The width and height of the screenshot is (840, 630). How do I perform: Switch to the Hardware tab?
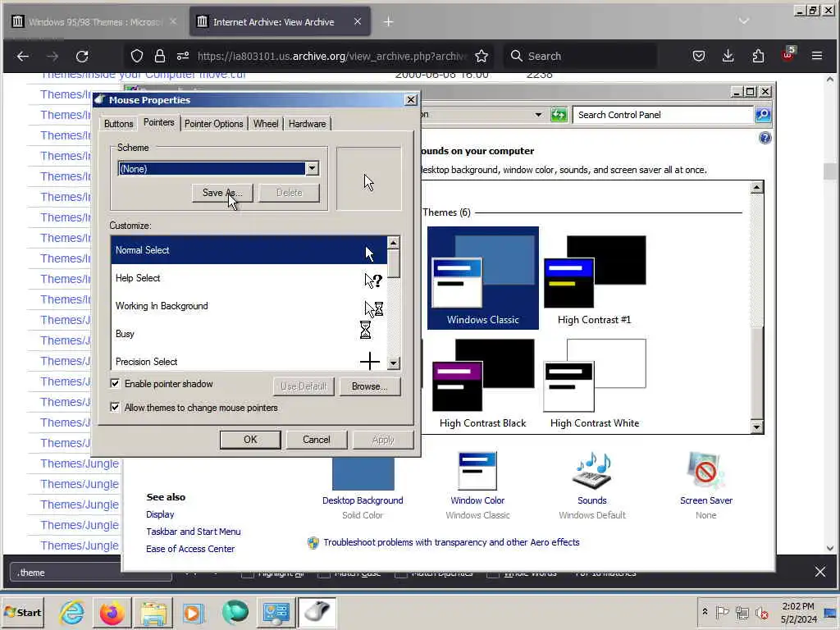(x=307, y=124)
